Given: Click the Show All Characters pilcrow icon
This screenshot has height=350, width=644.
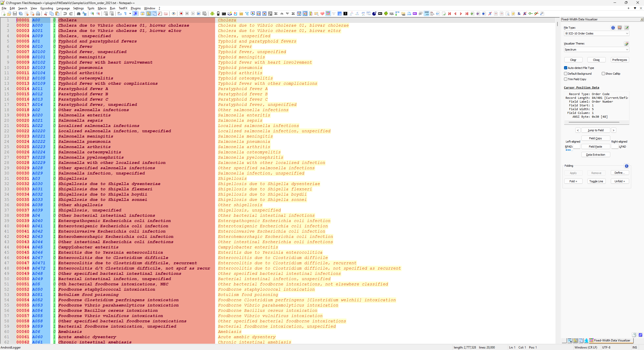Looking at the screenshot, I should (125, 14).
